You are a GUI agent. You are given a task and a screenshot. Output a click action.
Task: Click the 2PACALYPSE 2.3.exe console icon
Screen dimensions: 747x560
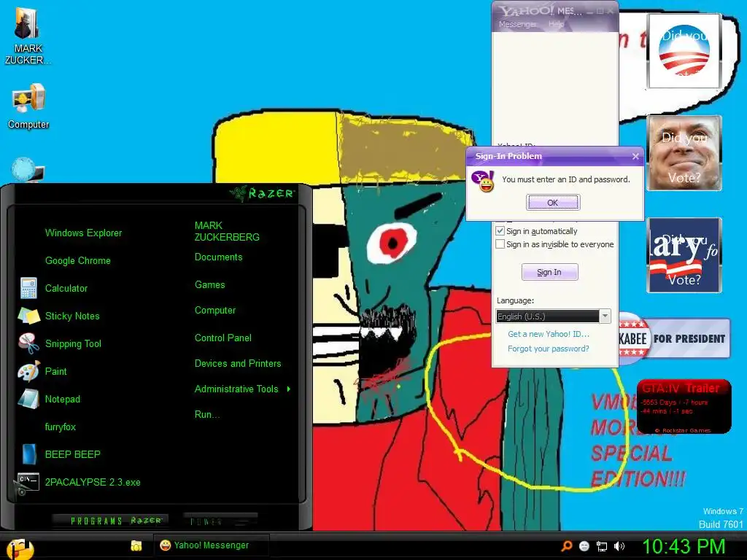(28, 482)
